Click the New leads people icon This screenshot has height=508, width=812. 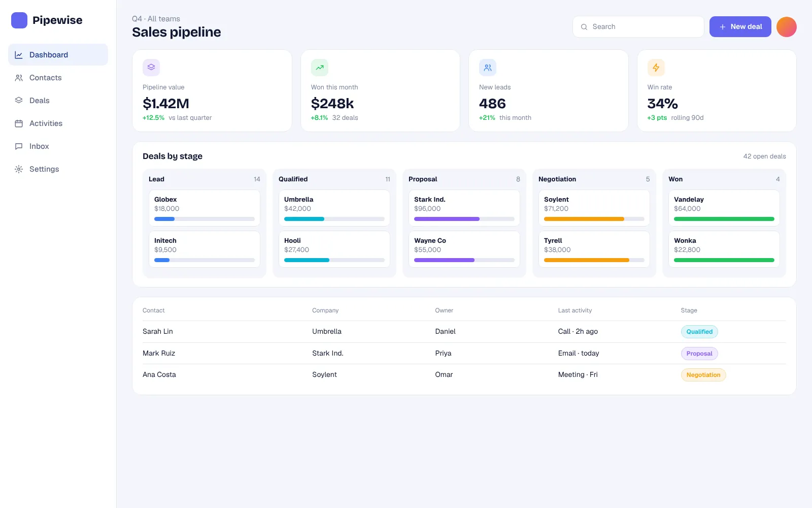point(488,68)
